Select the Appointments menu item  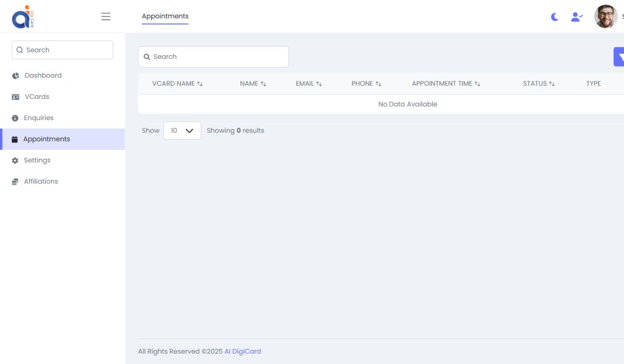pyautogui.click(x=46, y=139)
